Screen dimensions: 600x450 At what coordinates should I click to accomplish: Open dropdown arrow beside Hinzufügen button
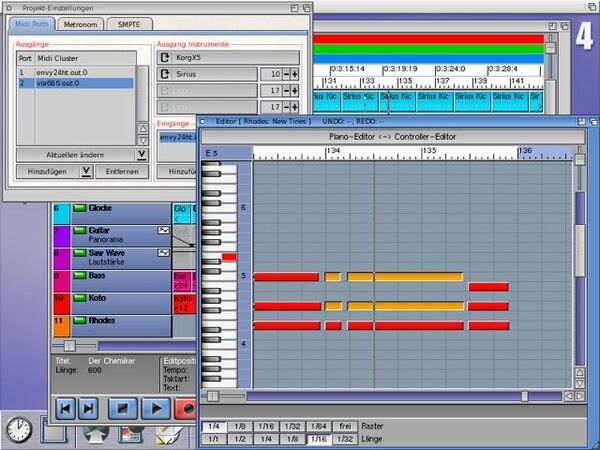tap(86, 172)
